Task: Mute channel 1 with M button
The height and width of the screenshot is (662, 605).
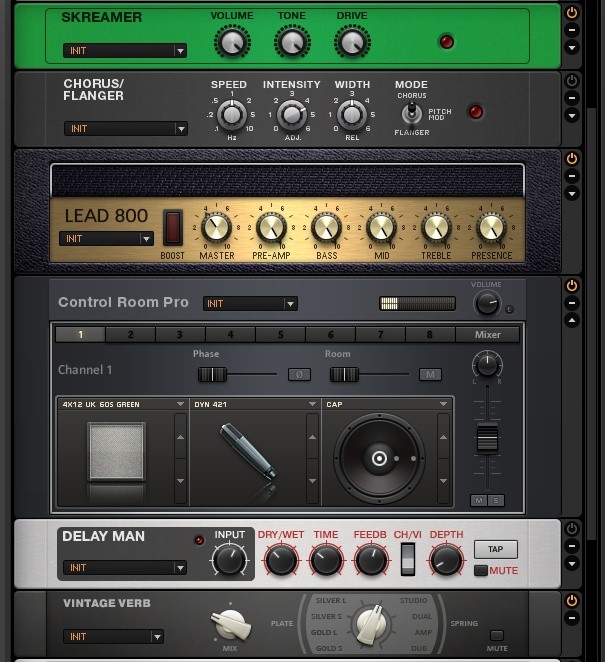Action: tap(479, 500)
